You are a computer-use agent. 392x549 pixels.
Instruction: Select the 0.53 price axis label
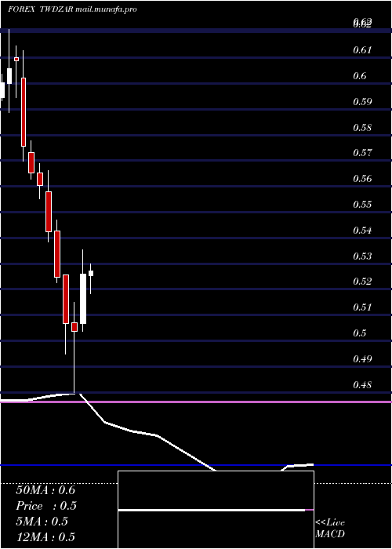[362, 256]
